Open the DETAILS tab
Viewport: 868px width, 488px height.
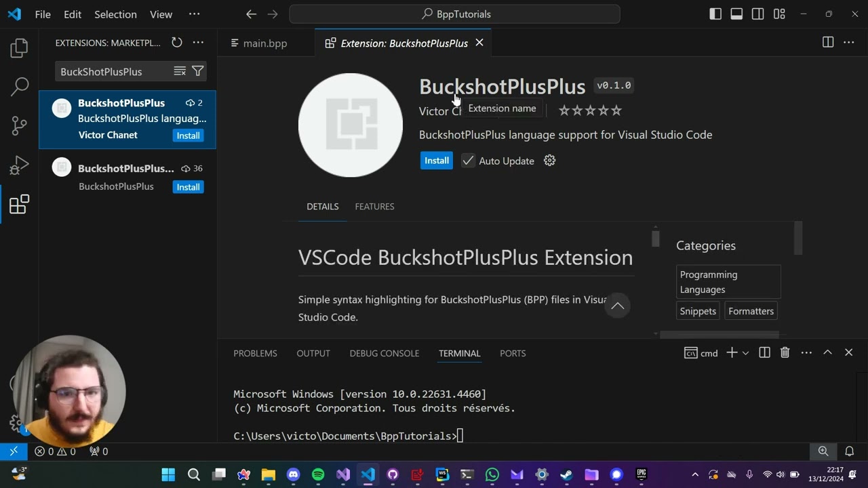point(323,206)
